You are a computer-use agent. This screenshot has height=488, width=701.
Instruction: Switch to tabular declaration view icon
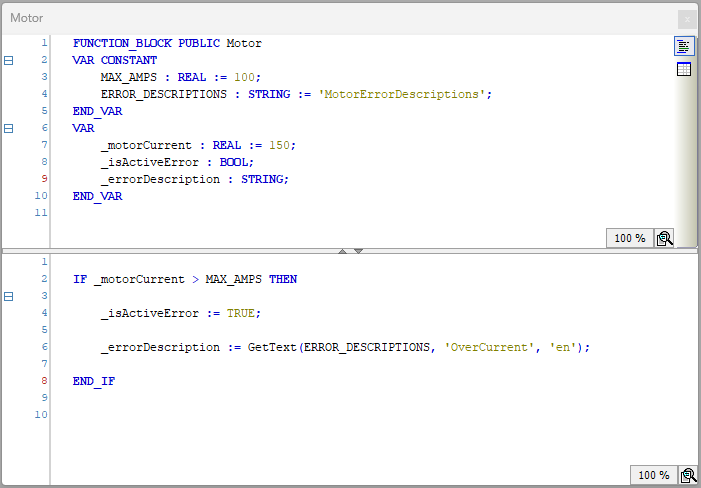[684, 69]
